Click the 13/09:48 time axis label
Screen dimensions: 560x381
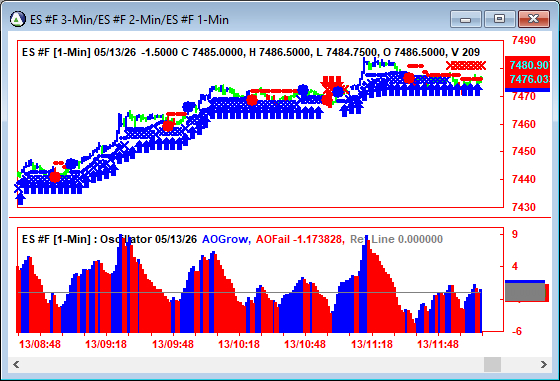tap(172, 344)
